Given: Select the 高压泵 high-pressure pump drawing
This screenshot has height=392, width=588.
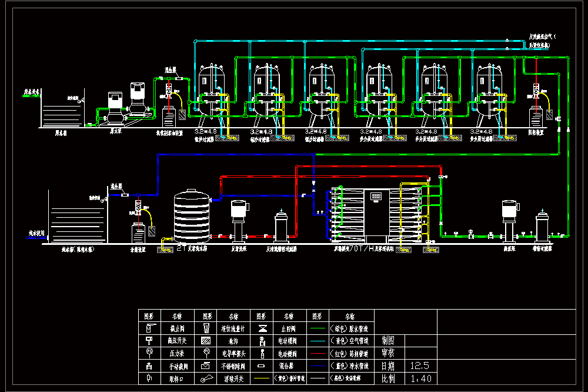Looking at the screenshot, I should [510, 221].
